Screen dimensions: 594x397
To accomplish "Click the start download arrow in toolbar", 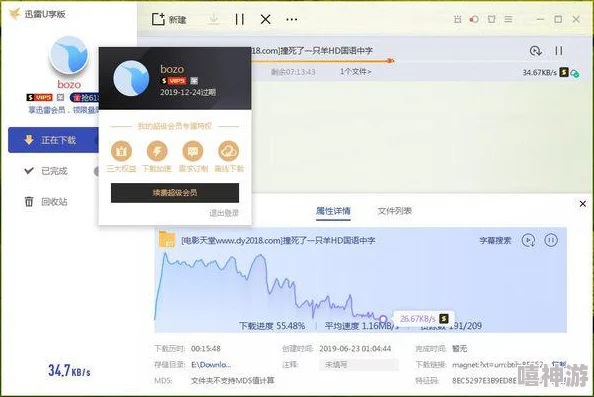I will (x=214, y=19).
